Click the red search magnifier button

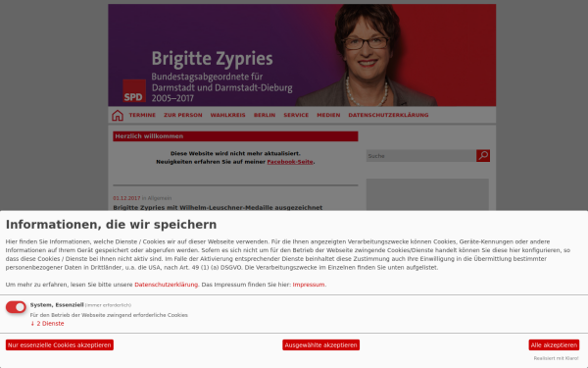tap(483, 156)
